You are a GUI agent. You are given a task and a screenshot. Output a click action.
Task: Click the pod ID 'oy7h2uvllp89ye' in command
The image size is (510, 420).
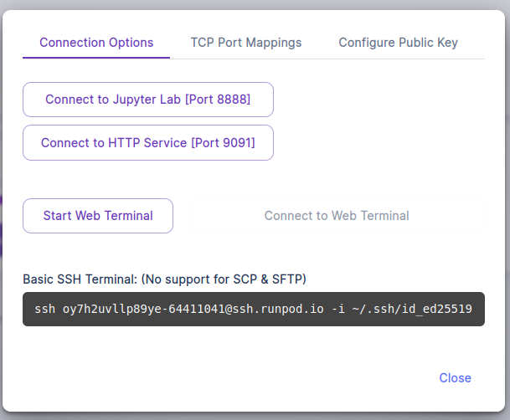[x=111, y=310]
